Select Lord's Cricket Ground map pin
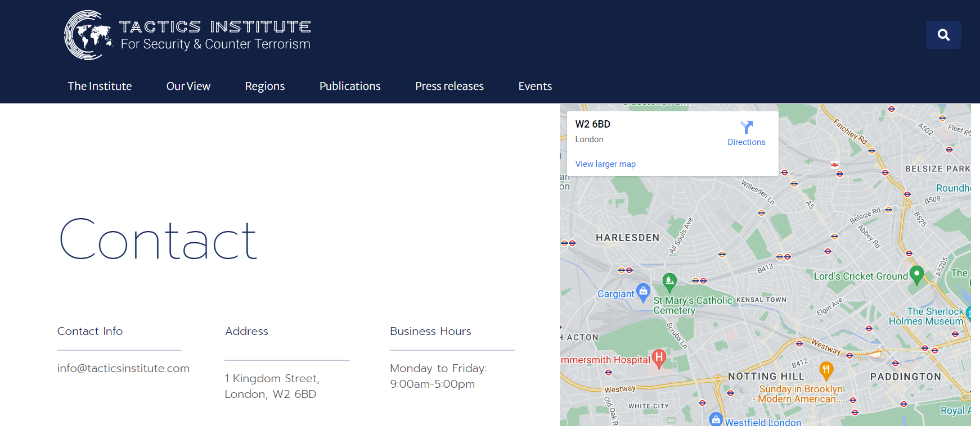The width and height of the screenshot is (980, 426). [916, 274]
